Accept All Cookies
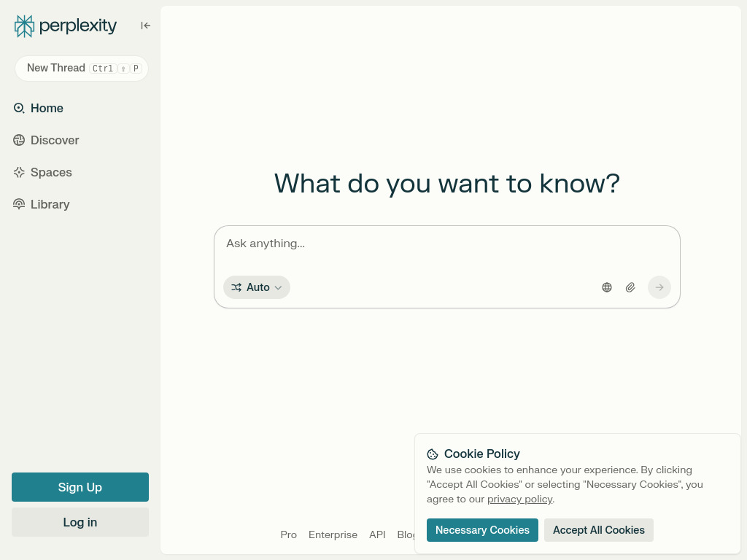This screenshot has width=747, height=560. pos(598,530)
